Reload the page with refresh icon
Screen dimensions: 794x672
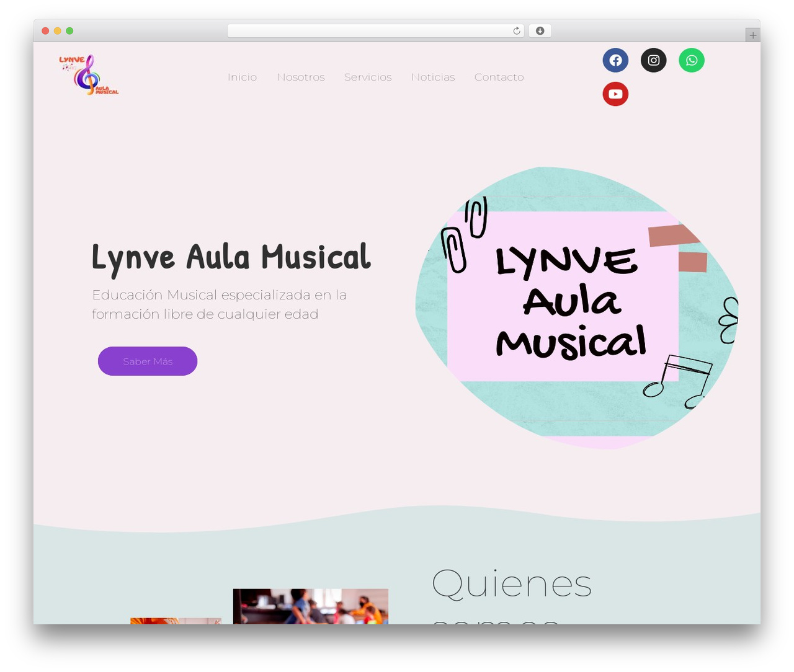pyautogui.click(x=517, y=31)
